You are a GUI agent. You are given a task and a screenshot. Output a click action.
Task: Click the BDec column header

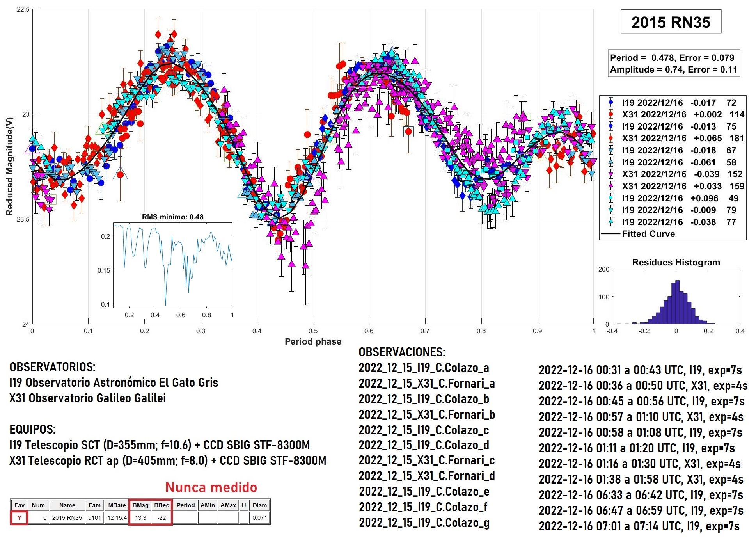click(x=161, y=505)
